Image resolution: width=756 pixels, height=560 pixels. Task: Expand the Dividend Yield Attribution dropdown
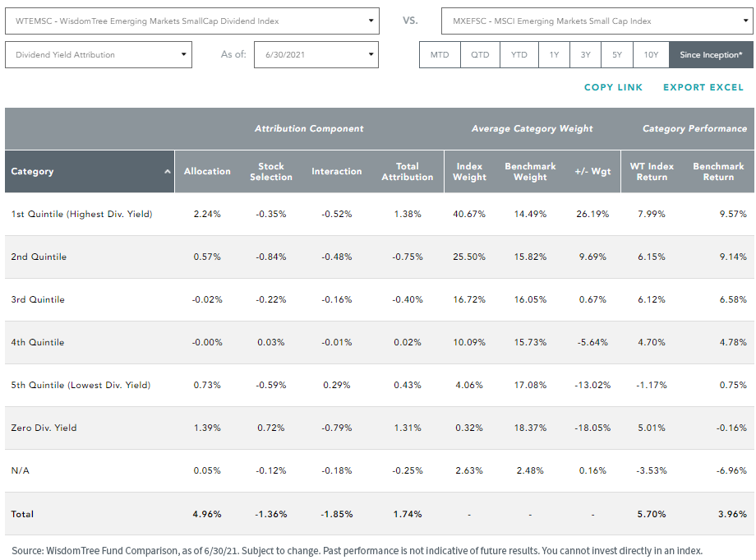click(x=99, y=54)
